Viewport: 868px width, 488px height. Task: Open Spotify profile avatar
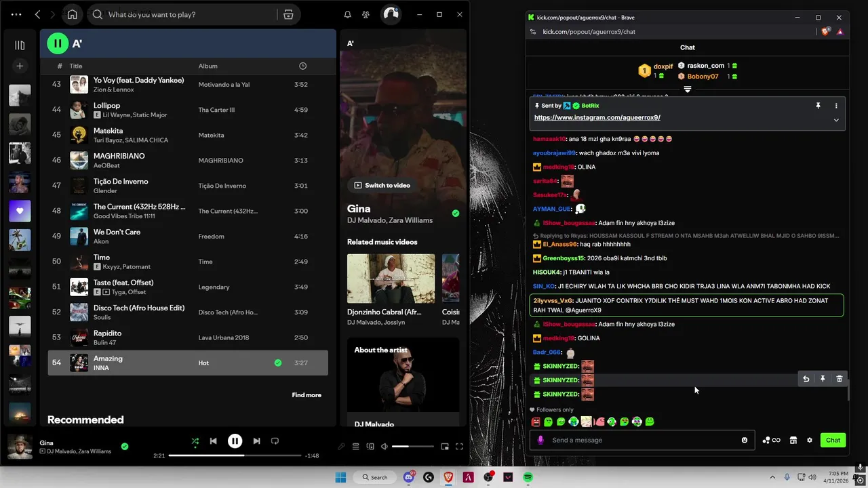pos(391,14)
